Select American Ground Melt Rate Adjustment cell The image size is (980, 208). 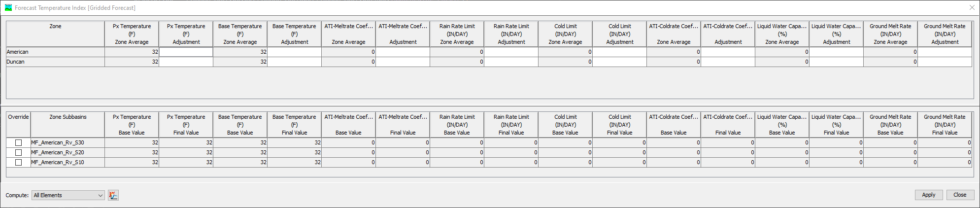coord(945,52)
